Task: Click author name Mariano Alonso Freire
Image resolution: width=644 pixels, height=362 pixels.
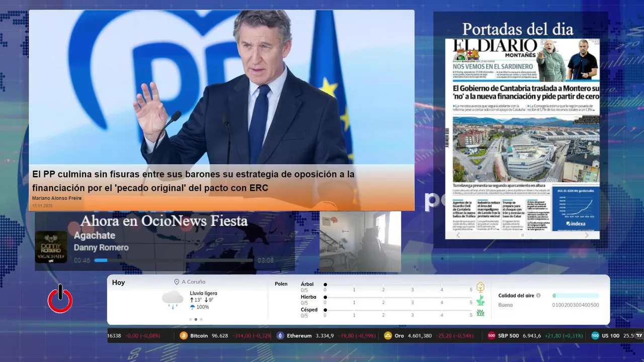Action: [56, 198]
